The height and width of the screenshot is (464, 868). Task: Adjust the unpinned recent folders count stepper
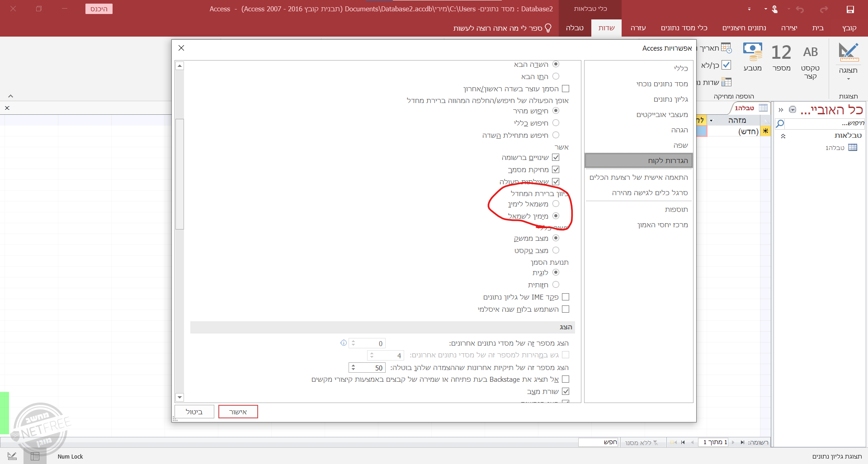[353, 367]
